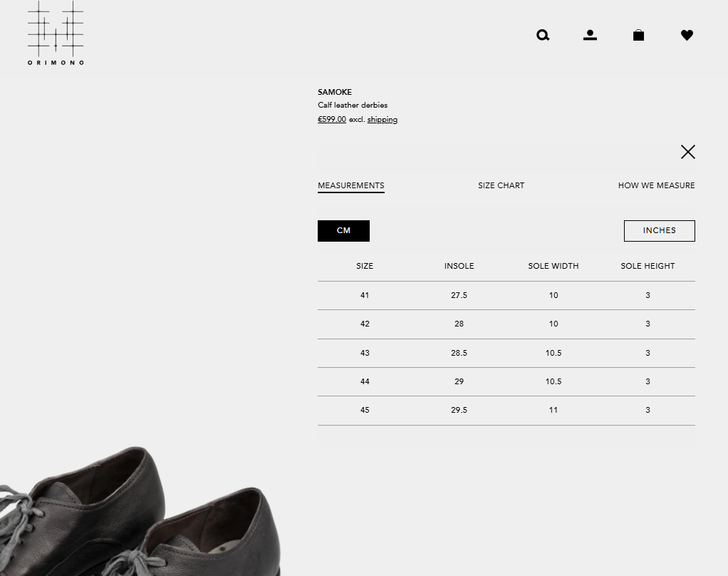Click the SAMOKE product name
This screenshot has width=728, height=576.
[x=335, y=92]
